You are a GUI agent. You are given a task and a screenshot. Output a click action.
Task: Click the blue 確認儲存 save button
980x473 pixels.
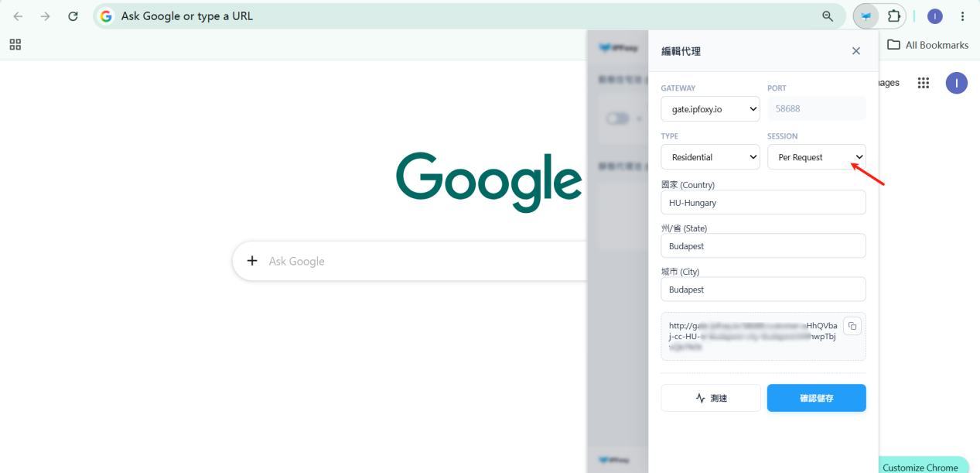(x=816, y=398)
